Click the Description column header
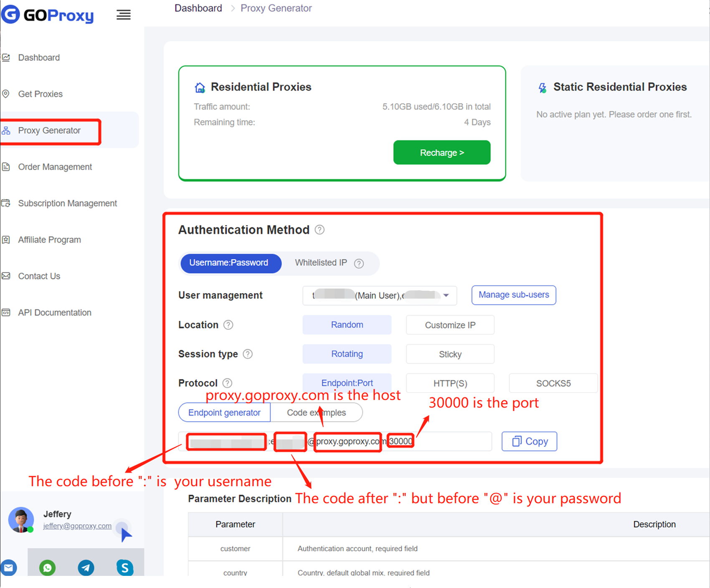This screenshot has width=710, height=588. 654,524
